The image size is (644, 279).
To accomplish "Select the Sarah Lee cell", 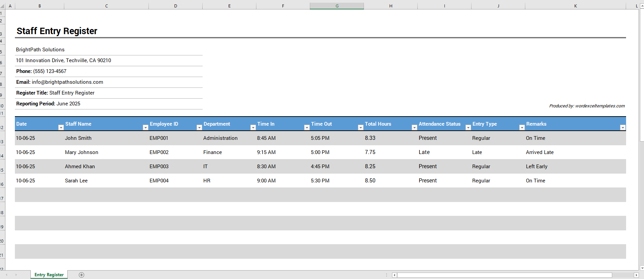I will pos(106,180).
